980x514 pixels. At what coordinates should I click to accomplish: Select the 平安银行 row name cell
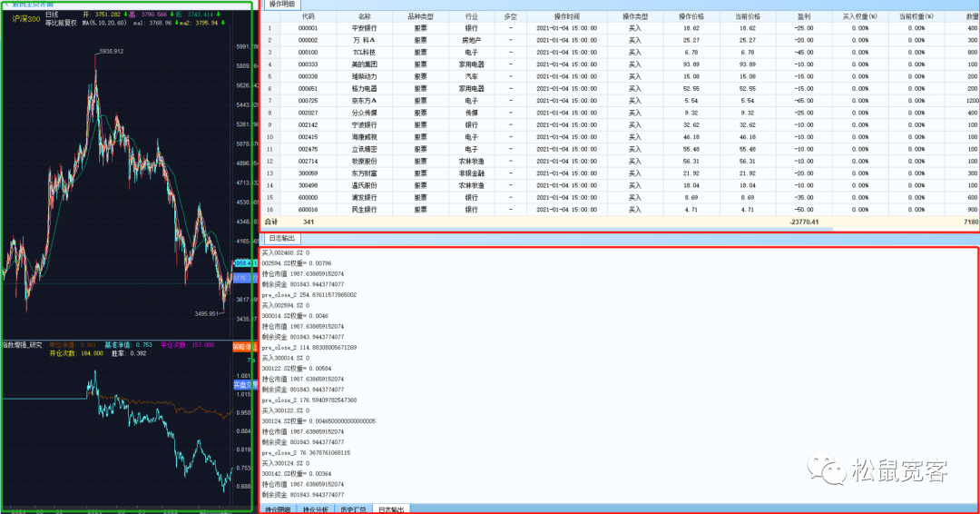[365, 28]
